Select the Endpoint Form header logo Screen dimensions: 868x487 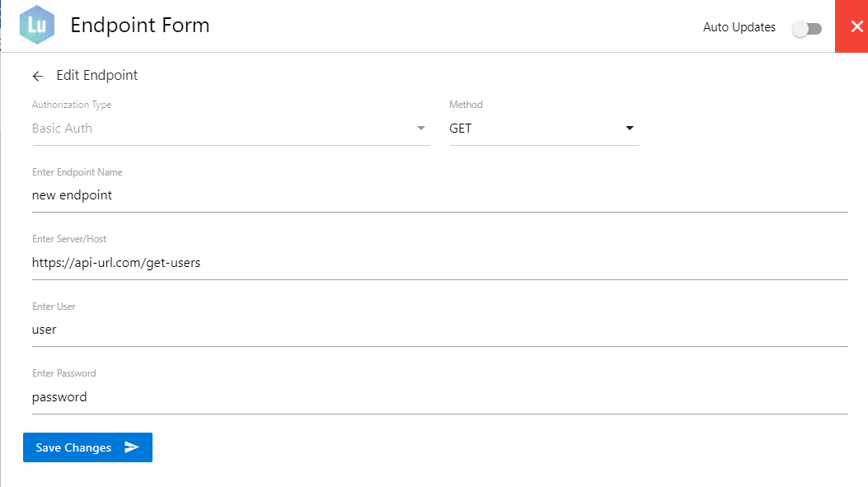pos(36,25)
